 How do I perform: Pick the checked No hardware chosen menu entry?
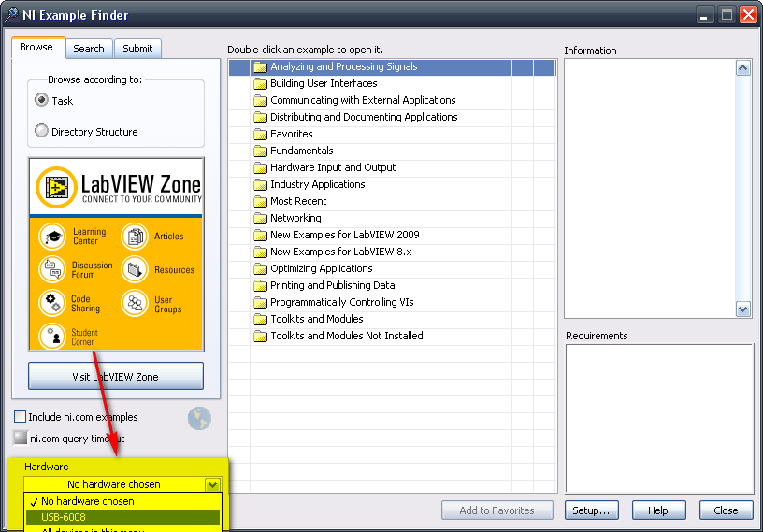click(x=122, y=501)
